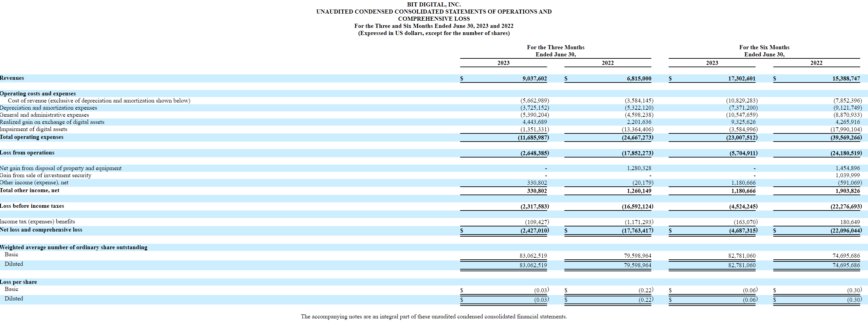Select 'Depreciation and amortization expenses' label
Screen dimensions: 868x331
point(48,108)
